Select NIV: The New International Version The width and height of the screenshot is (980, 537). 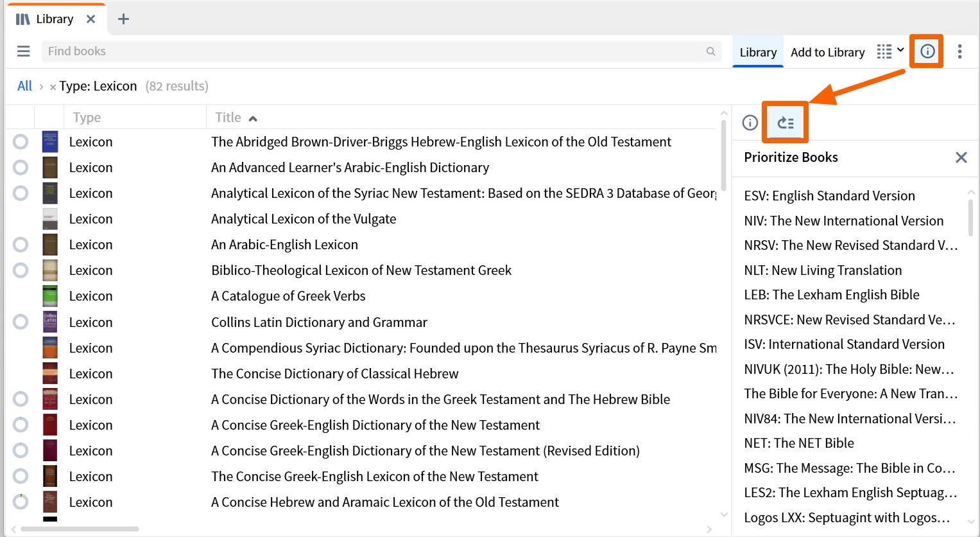pyautogui.click(x=843, y=221)
